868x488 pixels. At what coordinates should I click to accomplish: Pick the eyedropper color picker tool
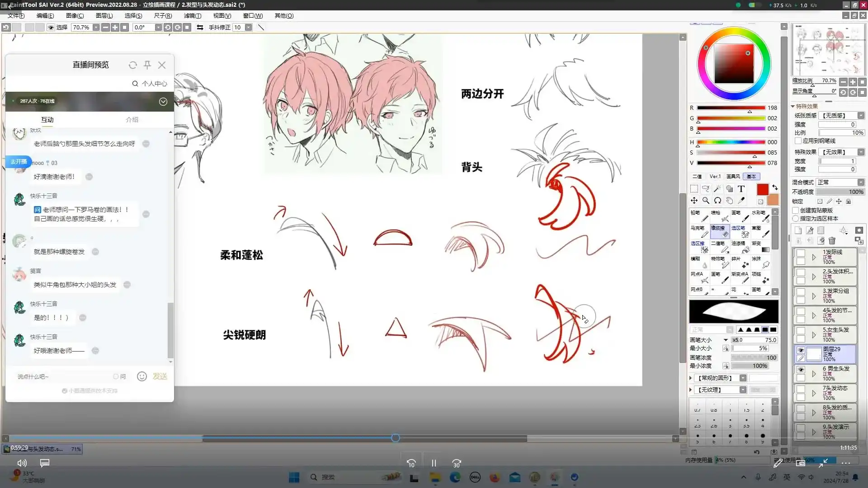pos(741,200)
